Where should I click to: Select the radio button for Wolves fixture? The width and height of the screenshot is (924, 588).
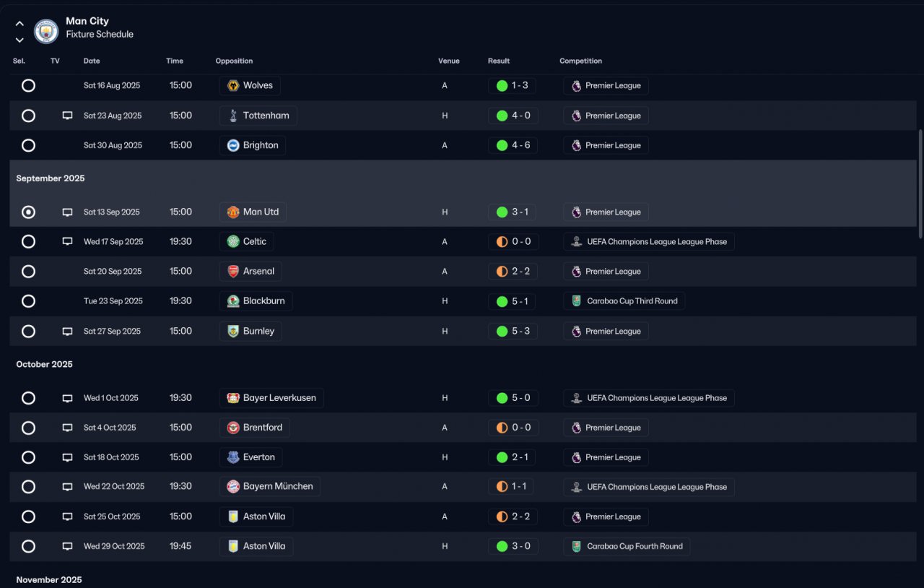28,85
